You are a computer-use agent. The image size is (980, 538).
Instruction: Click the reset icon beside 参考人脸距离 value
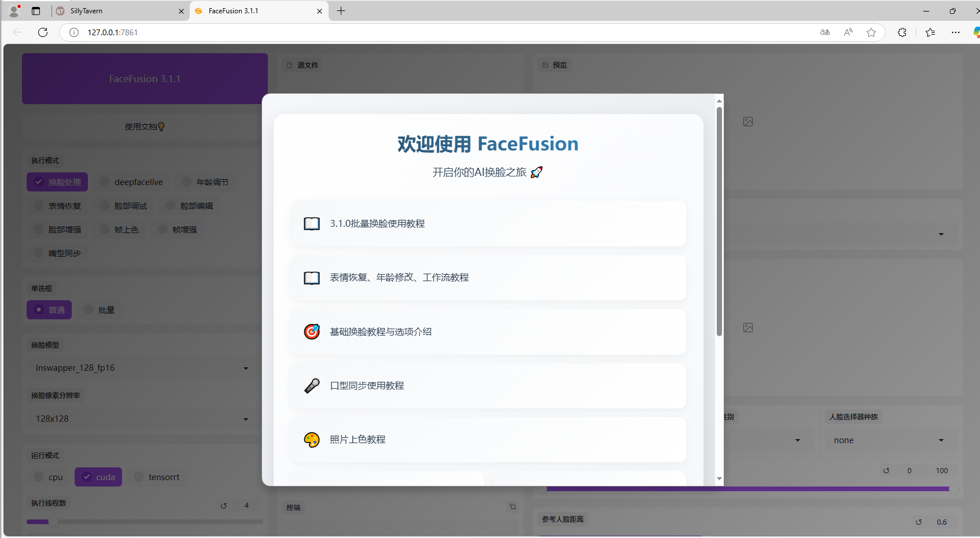pyautogui.click(x=919, y=522)
